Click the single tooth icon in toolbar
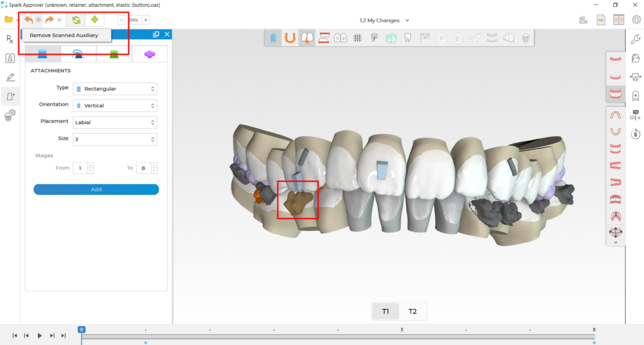The image size is (644, 345). click(x=408, y=38)
